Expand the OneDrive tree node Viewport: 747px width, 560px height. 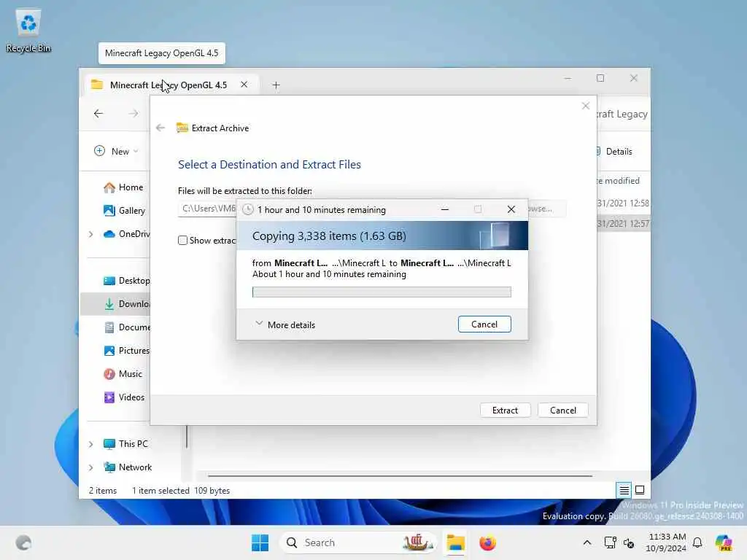click(x=90, y=234)
